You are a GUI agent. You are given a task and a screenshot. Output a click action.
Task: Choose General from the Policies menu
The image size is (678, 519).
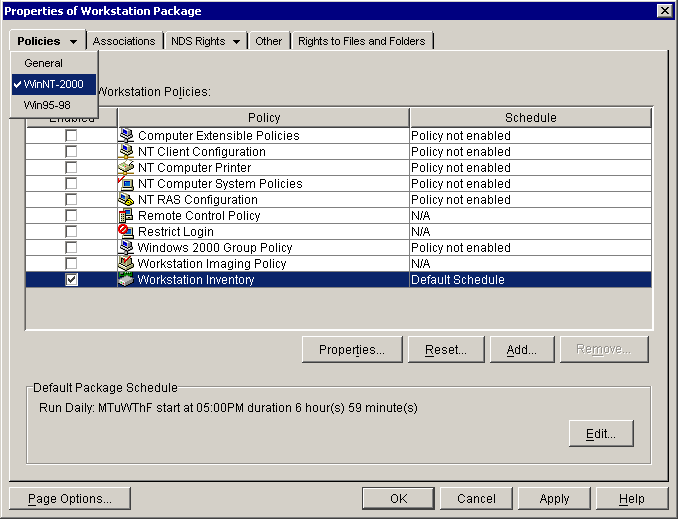coord(54,63)
